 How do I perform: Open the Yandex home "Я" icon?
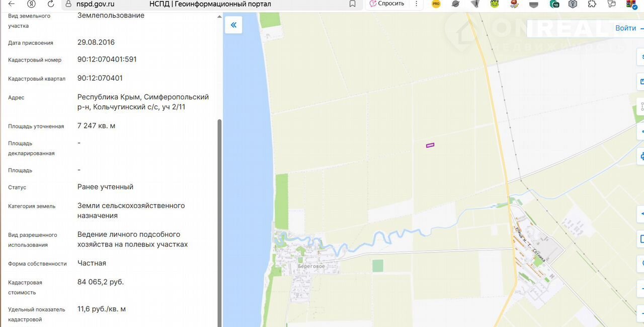point(31,4)
